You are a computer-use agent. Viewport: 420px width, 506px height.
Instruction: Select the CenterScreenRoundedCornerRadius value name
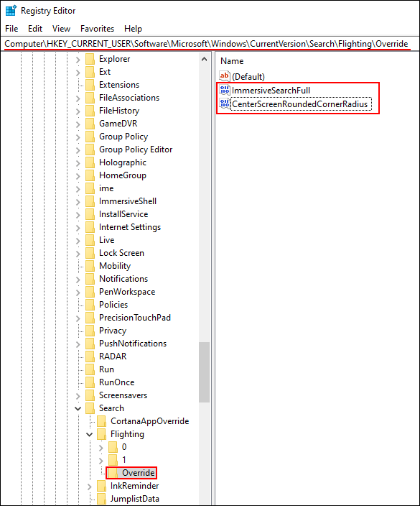(300, 104)
